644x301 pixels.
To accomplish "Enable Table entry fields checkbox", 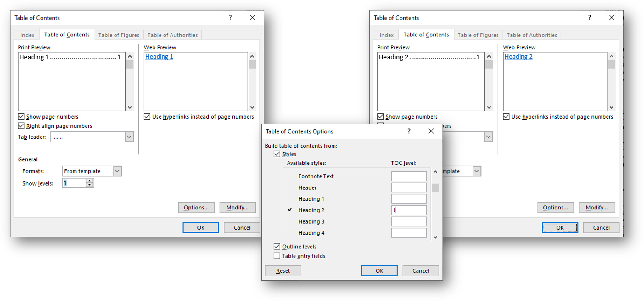I will [277, 256].
